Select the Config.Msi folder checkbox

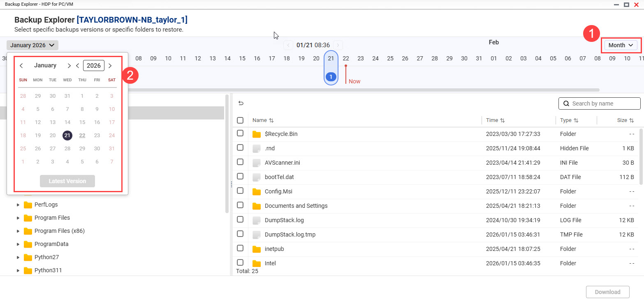240,191
